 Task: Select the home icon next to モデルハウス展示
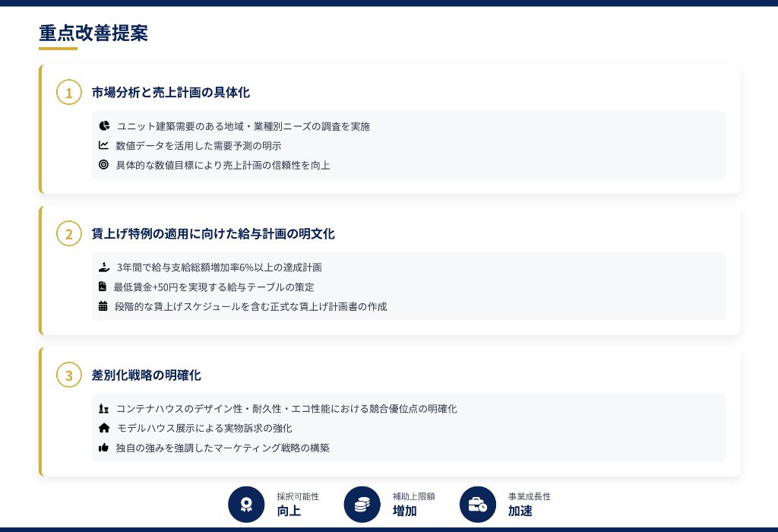coord(104,427)
